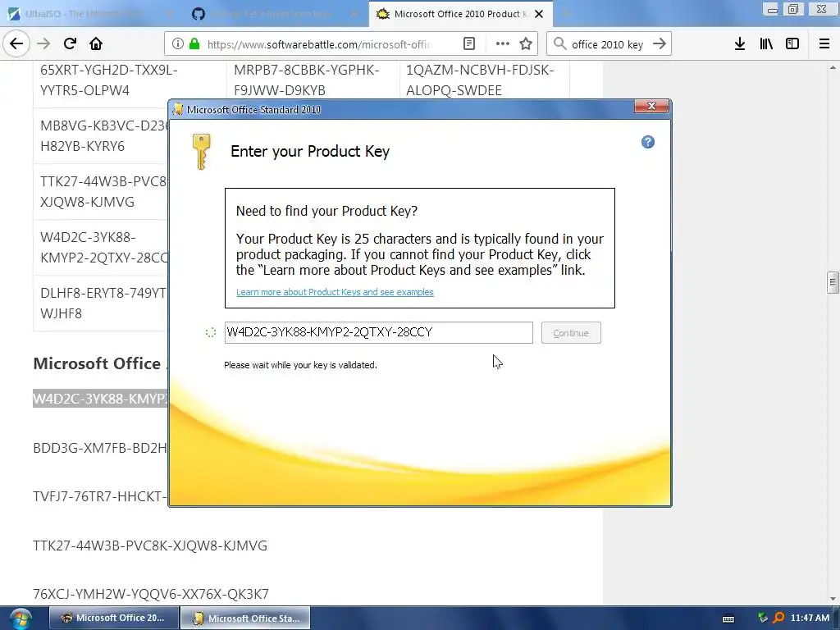The height and width of the screenshot is (630, 840).
Task: Click the network status tray icon
Action: tap(762, 618)
